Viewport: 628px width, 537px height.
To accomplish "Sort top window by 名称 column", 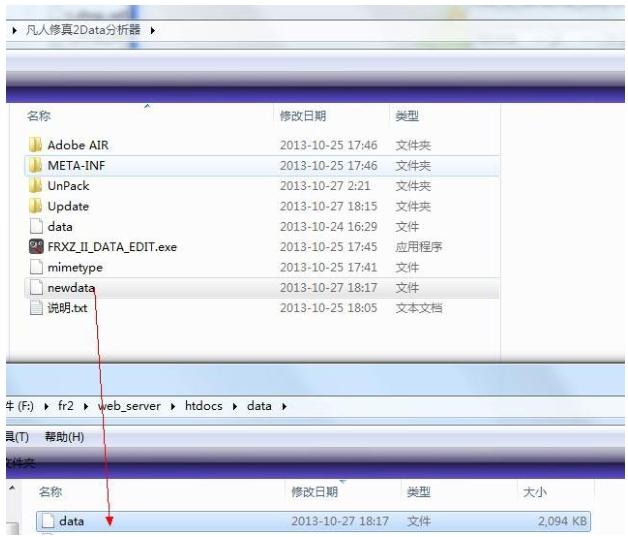I will click(x=39, y=116).
